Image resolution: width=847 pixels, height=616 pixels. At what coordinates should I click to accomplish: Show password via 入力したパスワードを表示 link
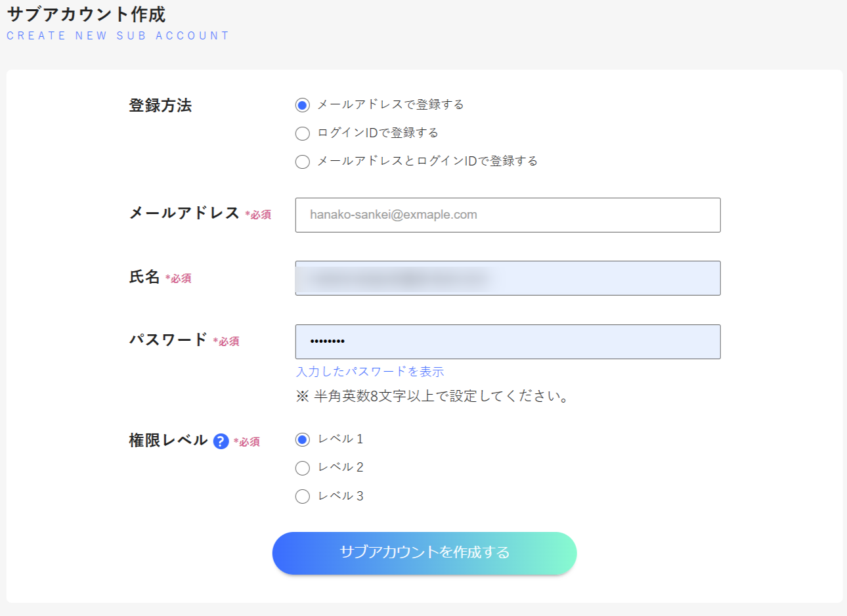[x=370, y=372]
